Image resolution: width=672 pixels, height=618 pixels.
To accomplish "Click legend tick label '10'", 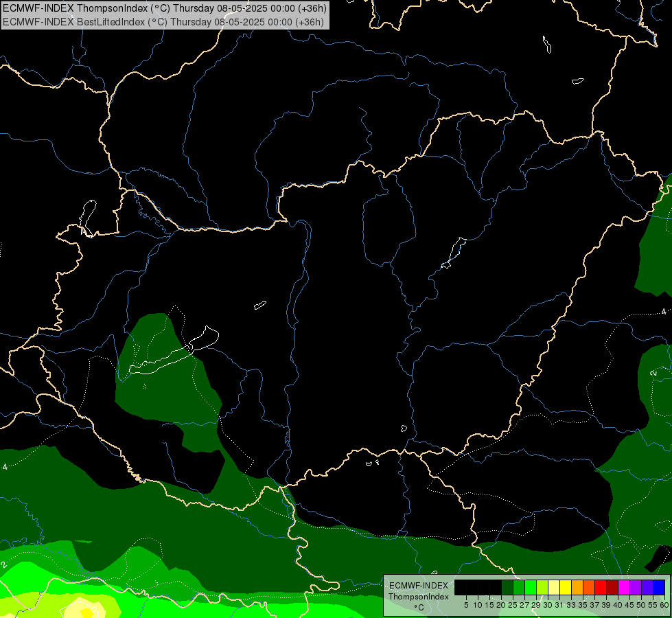I will 478,605.
